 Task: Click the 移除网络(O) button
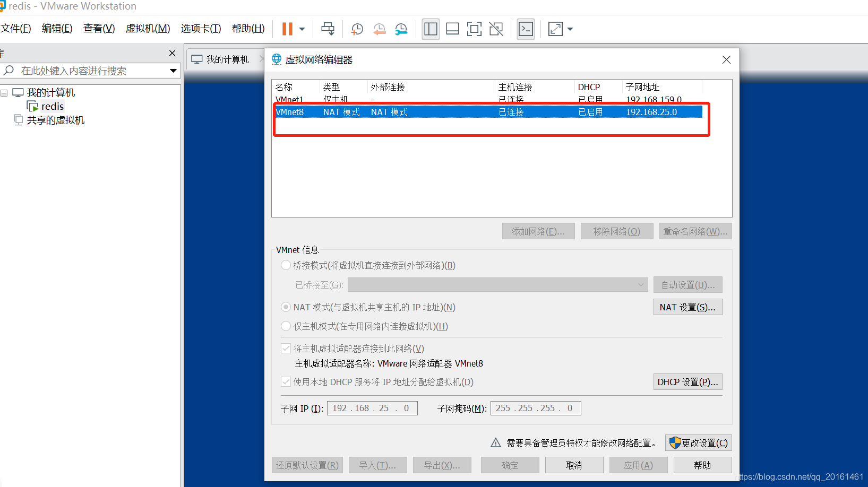(617, 231)
